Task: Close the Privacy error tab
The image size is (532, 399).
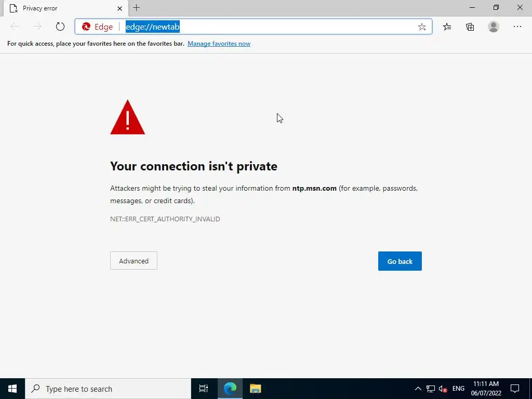Action: click(119, 8)
